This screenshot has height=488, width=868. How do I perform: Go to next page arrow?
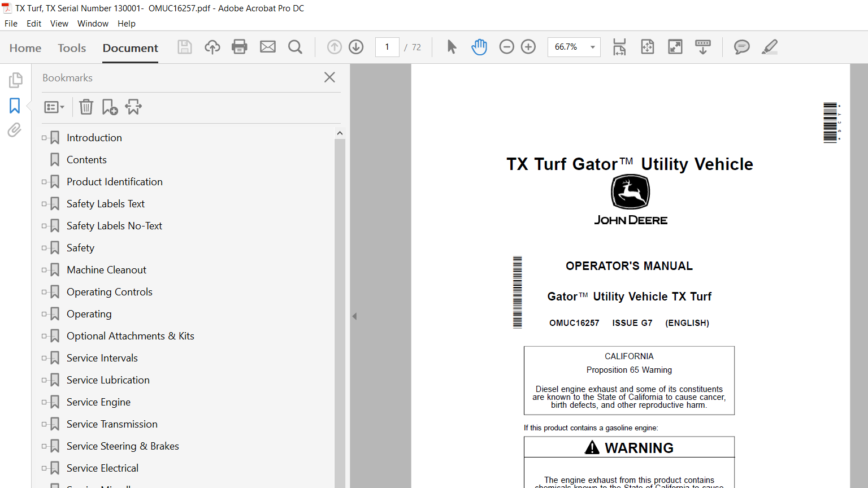click(356, 47)
